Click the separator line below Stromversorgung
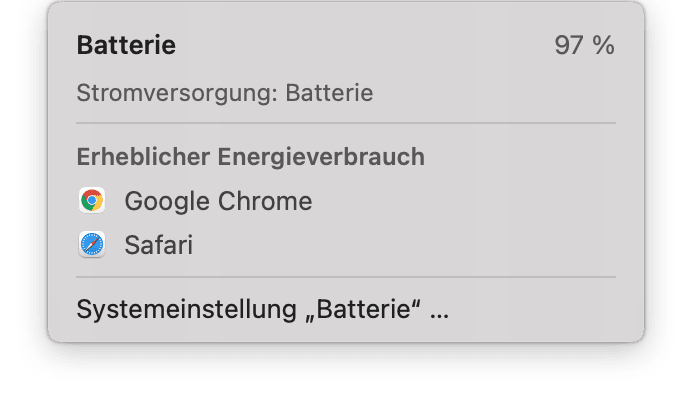Image resolution: width=692 pixels, height=398 pixels. coord(346,123)
